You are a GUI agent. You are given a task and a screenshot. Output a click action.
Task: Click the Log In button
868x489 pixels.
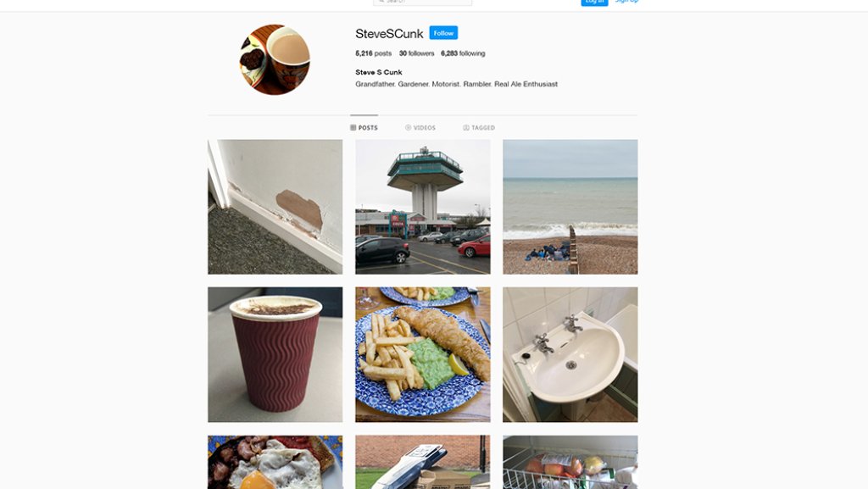(594, 3)
